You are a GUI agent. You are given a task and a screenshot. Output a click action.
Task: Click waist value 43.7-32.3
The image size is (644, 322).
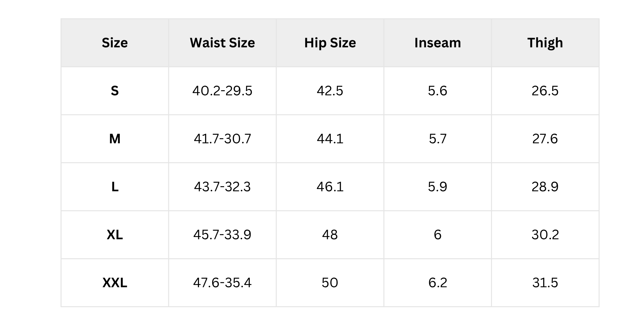pyautogui.click(x=222, y=187)
